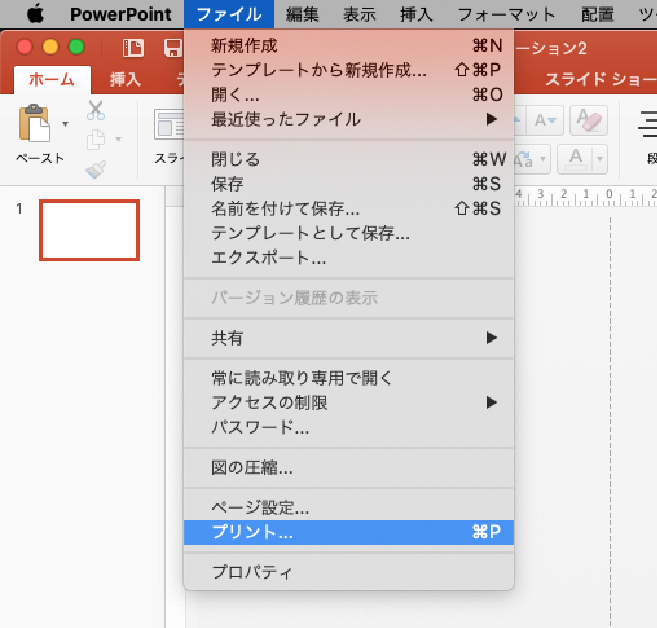Click the format painter brush icon

pyautogui.click(x=96, y=169)
